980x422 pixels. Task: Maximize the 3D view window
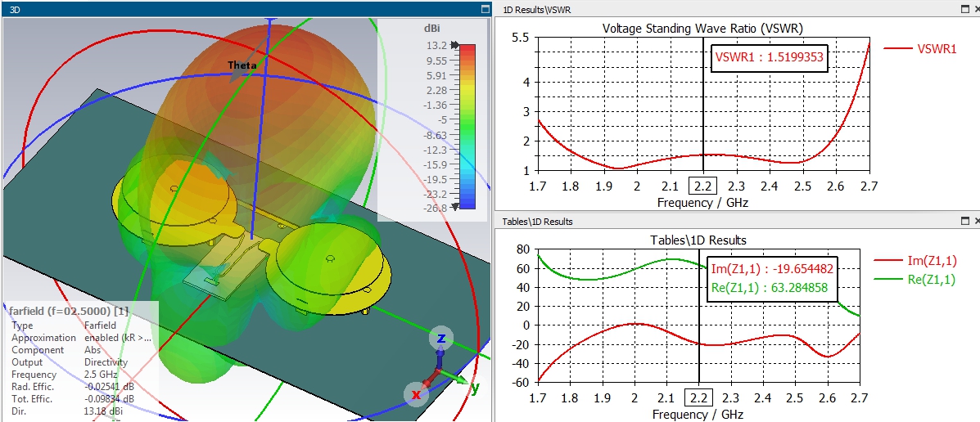click(x=485, y=9)
